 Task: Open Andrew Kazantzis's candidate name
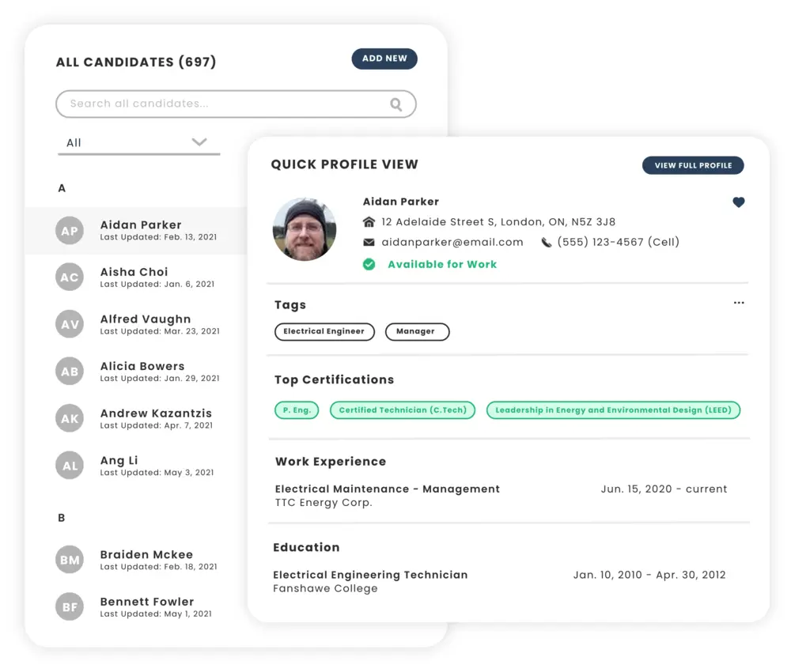coord(156,413)
